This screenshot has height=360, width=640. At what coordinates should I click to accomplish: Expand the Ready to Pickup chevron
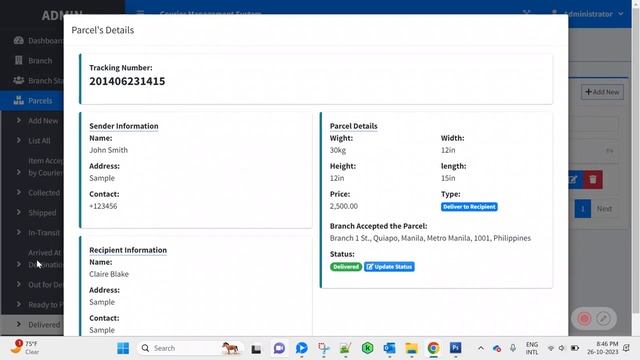(19, 304)
